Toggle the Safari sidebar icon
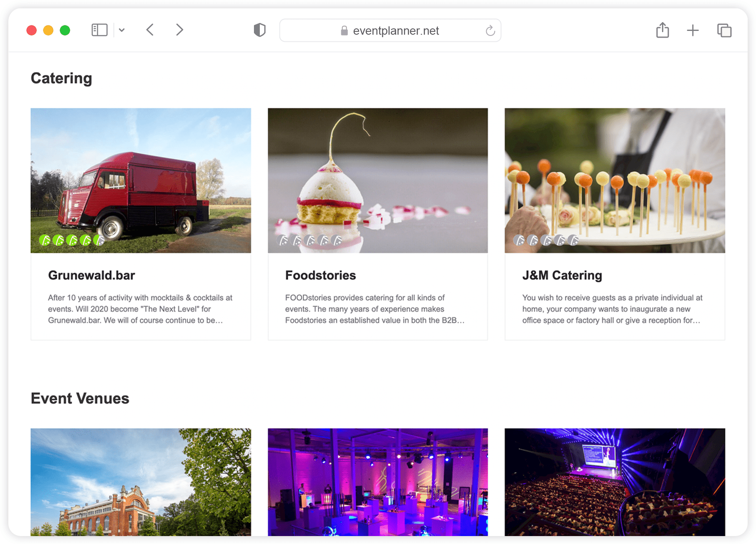The image size is (756, 544). [99, 30]
